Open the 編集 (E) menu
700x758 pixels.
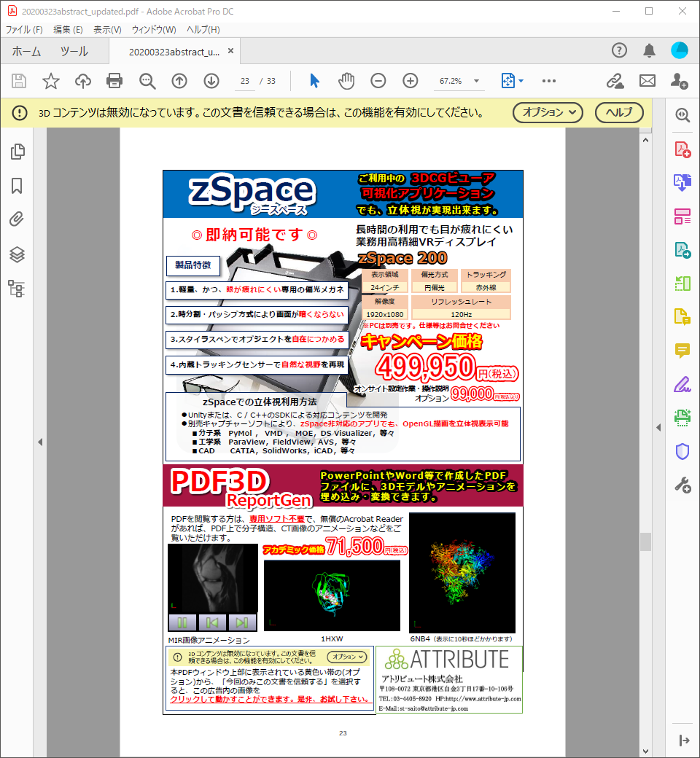click(x=68, y=29)
